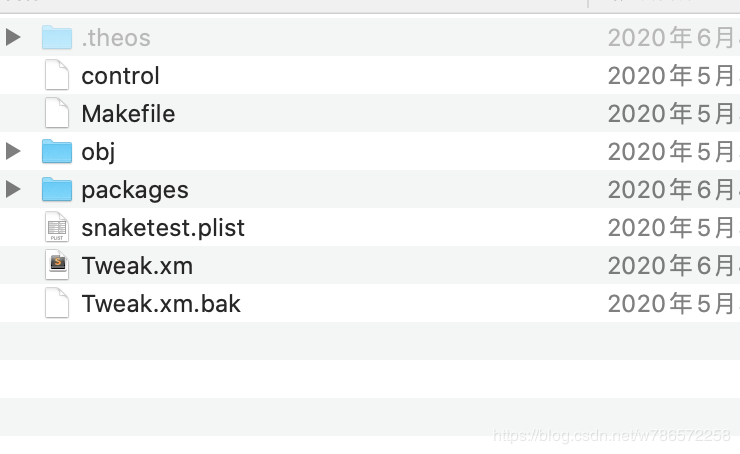Select the Makefile document icon
This screenshot has width=740, height=454.
tap(57, 113)
